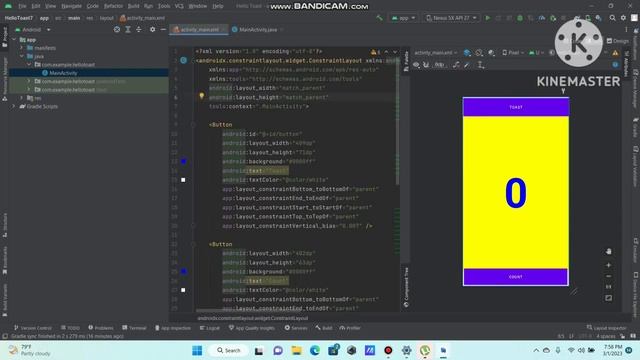This screenshot has width=640, height=360.
Task: Open the Windows Start menu
Action: click(197, 350)
